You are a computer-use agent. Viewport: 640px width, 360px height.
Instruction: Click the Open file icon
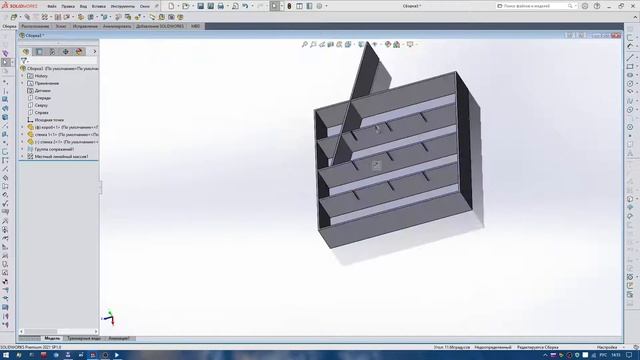186,6
